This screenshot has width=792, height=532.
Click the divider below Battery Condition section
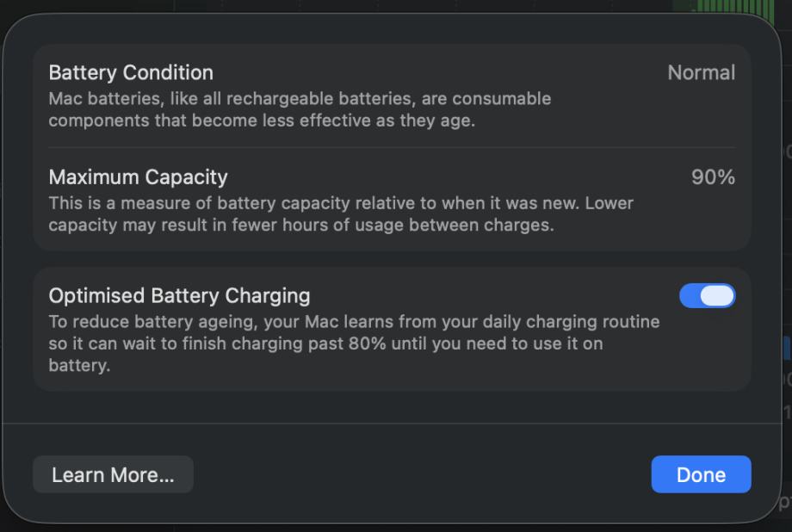coord(392,147)
